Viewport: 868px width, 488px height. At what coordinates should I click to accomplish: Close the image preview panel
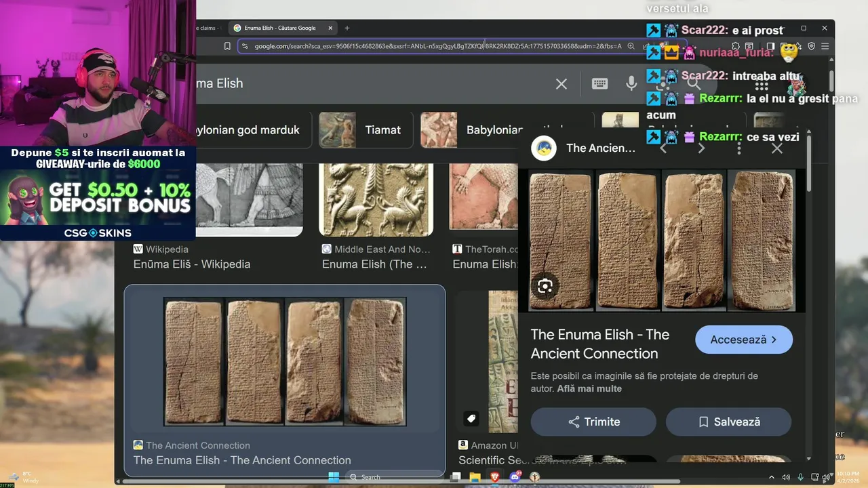click(x=777, y=148)
